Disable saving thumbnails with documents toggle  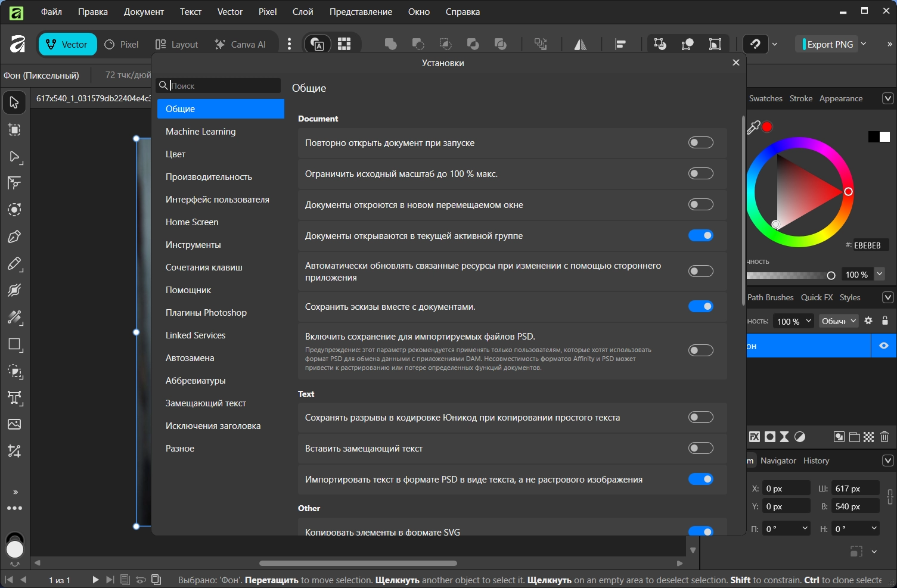(700, 306)
